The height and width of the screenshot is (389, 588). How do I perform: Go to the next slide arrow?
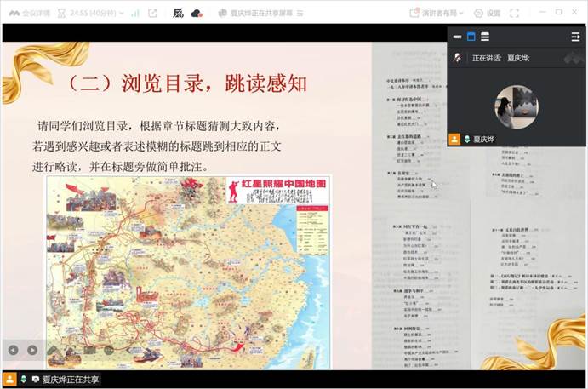click(32, 350)
